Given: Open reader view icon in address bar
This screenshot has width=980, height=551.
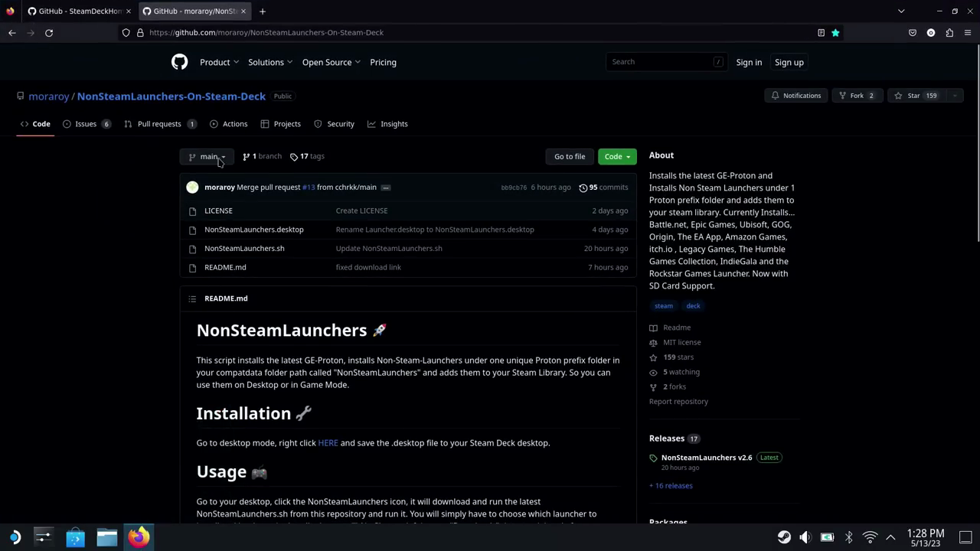Looking at the screenshot, I should (x=821, y=33).
